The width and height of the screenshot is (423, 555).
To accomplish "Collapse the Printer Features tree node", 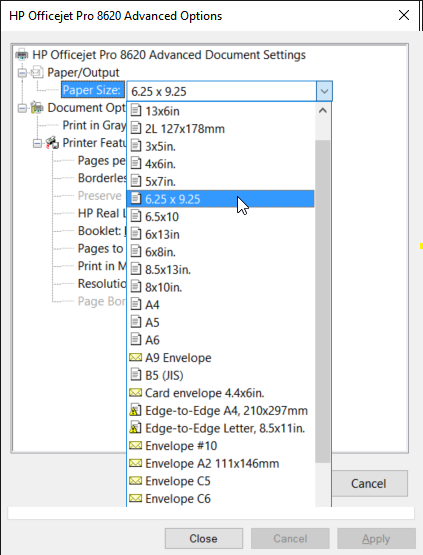I will (38, 143).
